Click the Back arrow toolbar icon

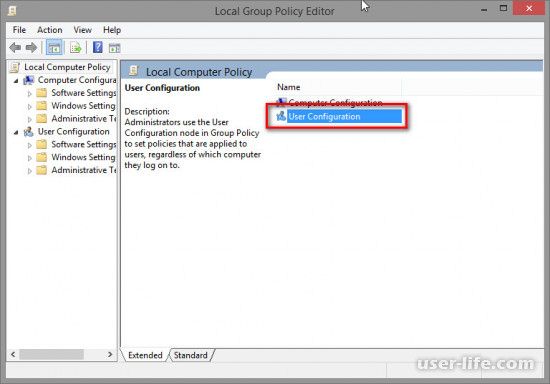click(x=15, y=48)
